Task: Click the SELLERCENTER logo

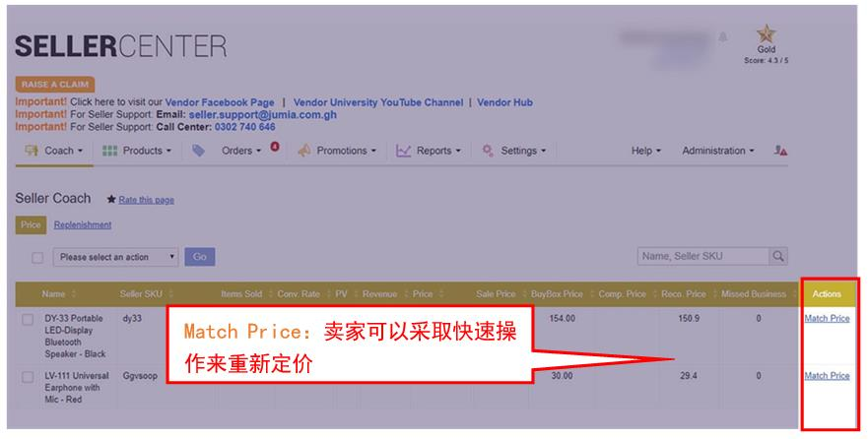Action: coord(120,46)
